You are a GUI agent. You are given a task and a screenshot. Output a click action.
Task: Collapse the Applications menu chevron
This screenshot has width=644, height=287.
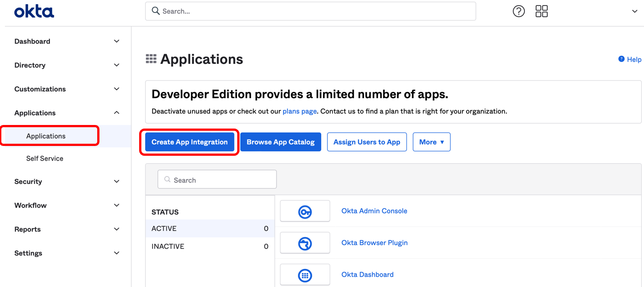(116, 113)
